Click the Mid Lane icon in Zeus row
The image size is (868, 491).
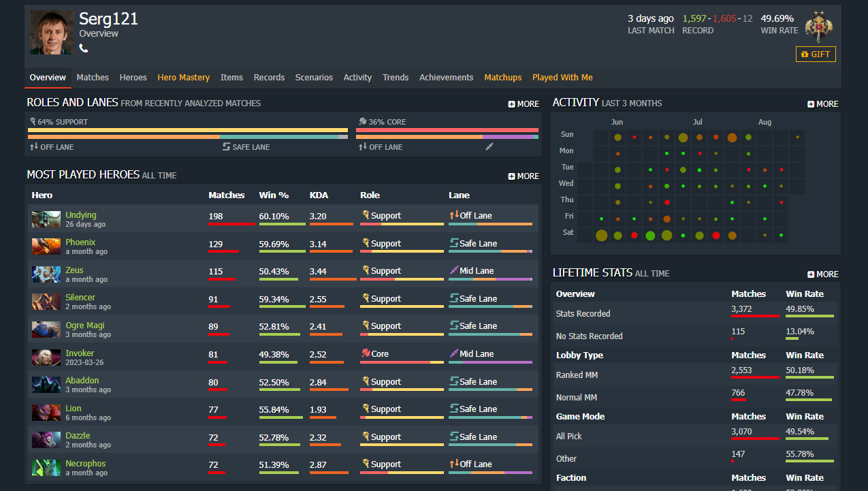click(453, 270)
